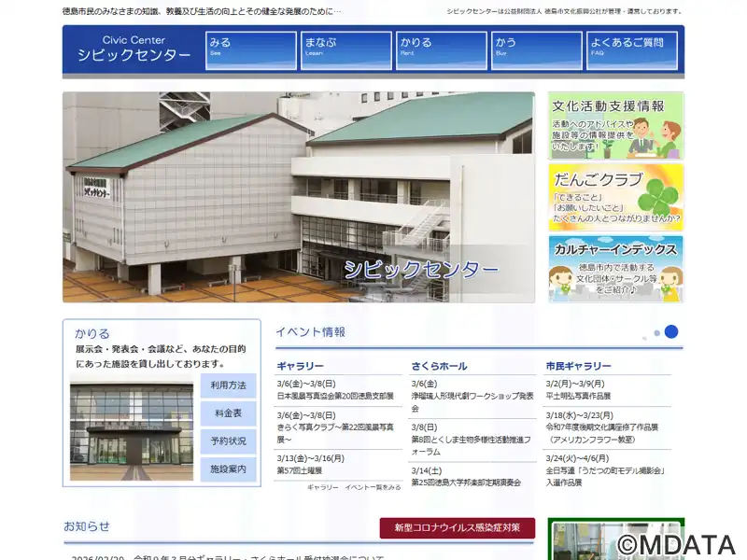Click the main シビックセンター building photo
Viewport: 747px width, 560px height.
(x=299, y=197)
